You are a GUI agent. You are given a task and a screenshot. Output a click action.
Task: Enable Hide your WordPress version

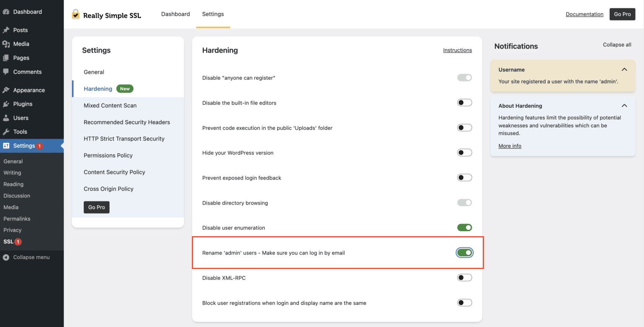(x=465, y=152)
